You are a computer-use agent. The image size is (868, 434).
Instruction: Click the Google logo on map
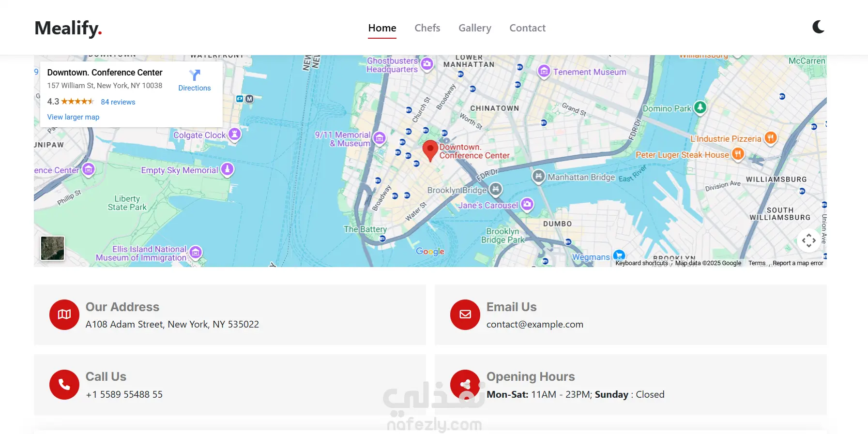(x=430, y=251)
